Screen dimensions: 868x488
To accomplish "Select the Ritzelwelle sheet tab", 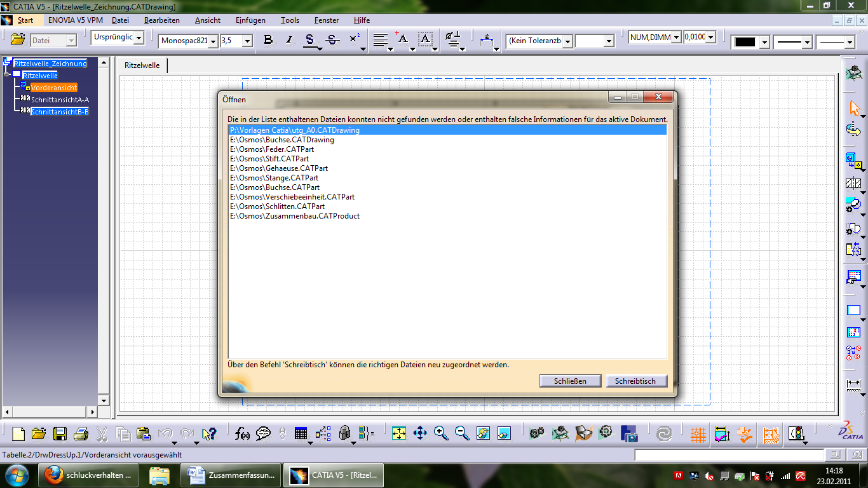I will pyautogui.click(x=142, y=65).
